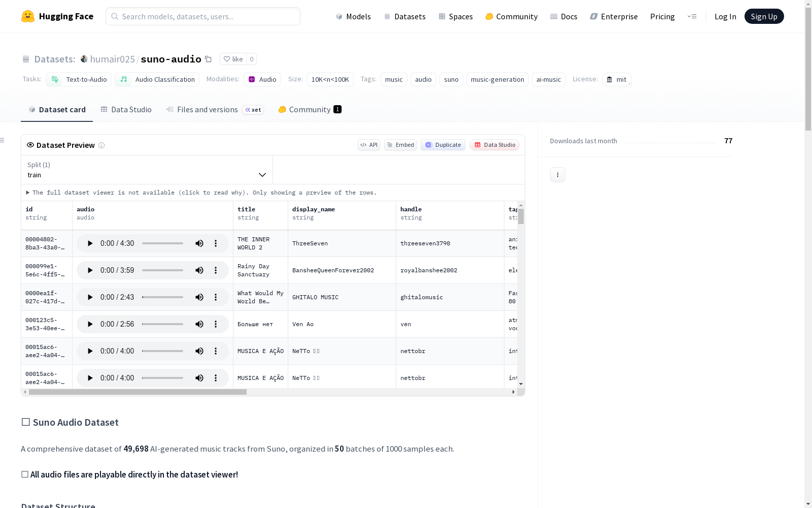The height and width of the screenshot is (508, 812).
Task: Seek in THE INNER WORLD 2 audio timeline
Action: point(162,243)
